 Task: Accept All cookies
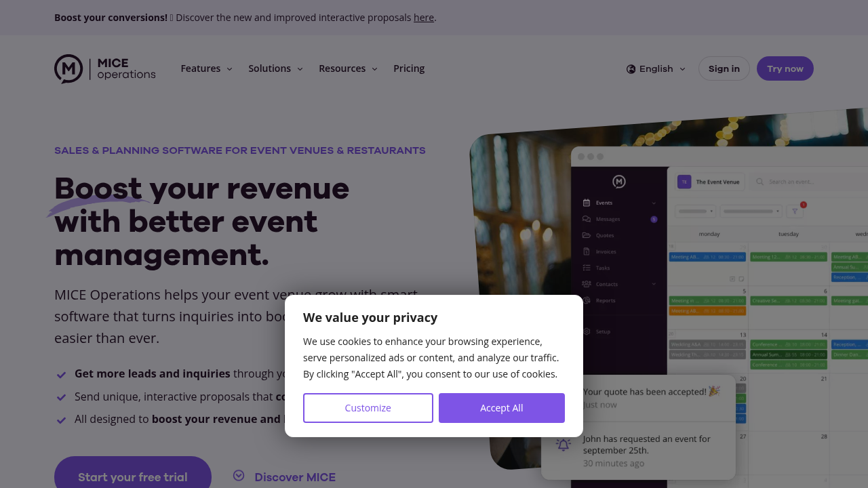502,408
